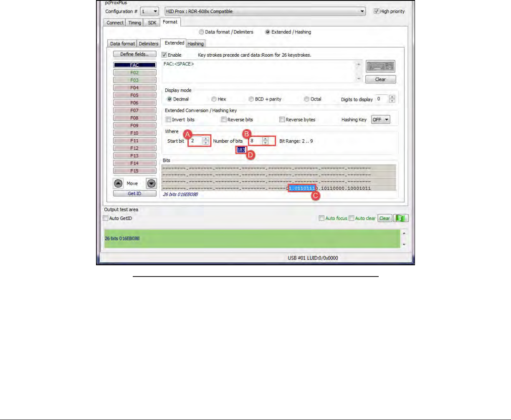
Task: Select the F05 field button
Action: (x=135, y=96)
